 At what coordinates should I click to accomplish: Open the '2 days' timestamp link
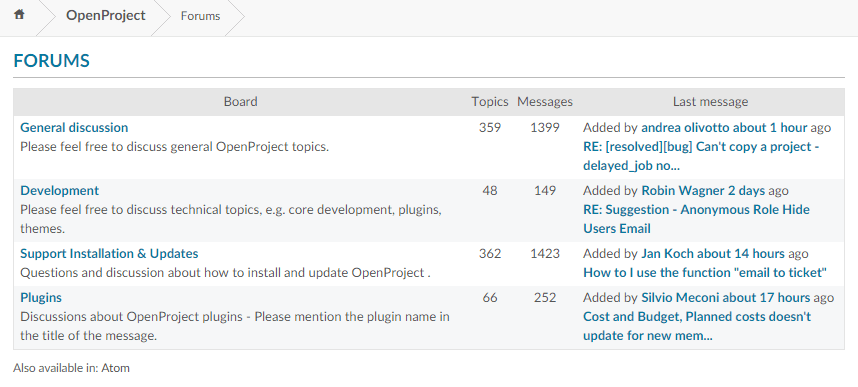pyautogui.click(x=746, y=190)
